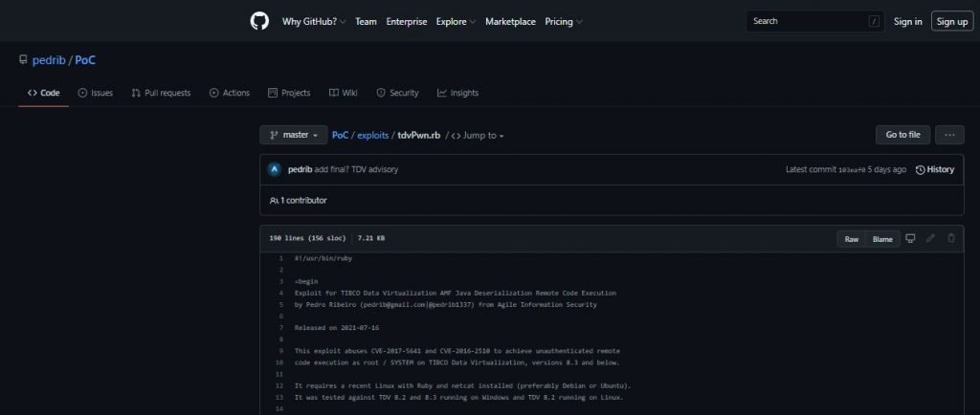Click the Go to file button
980x415 pixels.
903,135
